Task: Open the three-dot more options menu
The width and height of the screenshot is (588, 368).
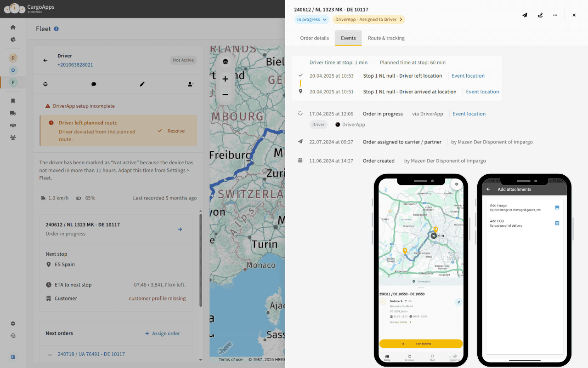Action: coord(555,15)
